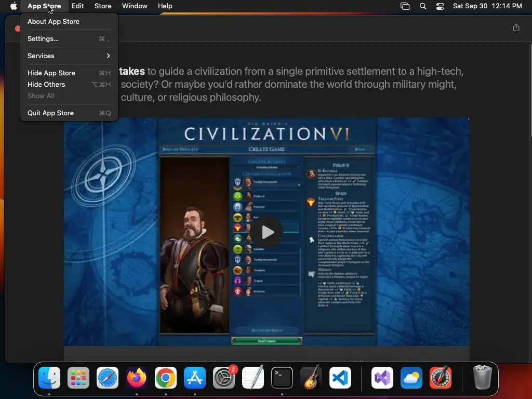The height and width of the screenshot is (399, 532).
Task: Play the Civilization VI preview video
Action: [x=268, y=232]
